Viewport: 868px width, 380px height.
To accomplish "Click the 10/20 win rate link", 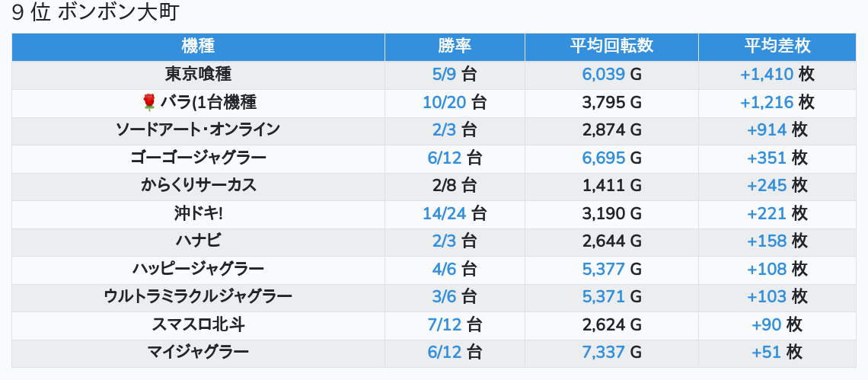I will (445, 102).
